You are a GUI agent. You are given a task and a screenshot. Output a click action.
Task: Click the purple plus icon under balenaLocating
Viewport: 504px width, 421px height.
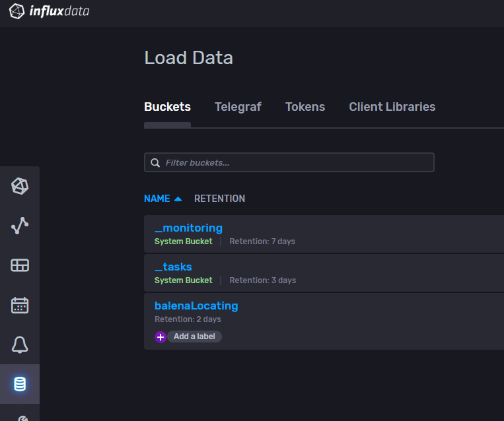(161, 337)
